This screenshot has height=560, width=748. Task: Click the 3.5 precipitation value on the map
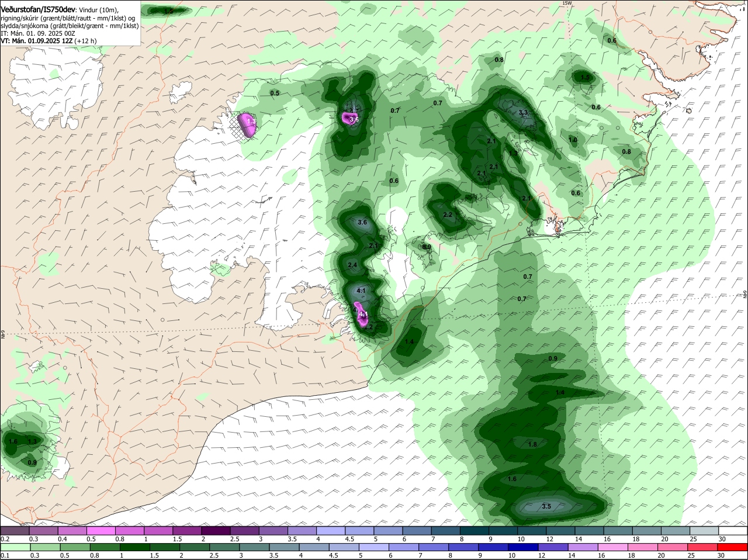(546, 506)
